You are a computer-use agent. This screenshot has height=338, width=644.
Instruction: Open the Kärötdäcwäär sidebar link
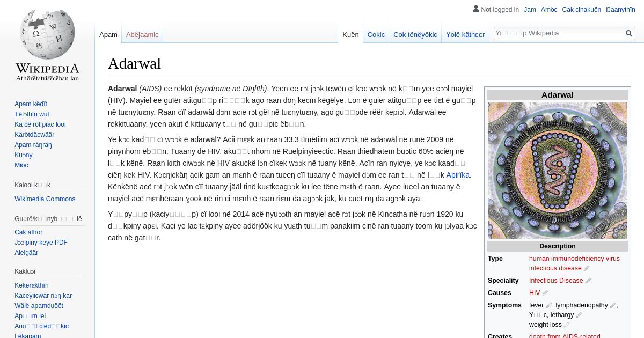click(34, 135)
